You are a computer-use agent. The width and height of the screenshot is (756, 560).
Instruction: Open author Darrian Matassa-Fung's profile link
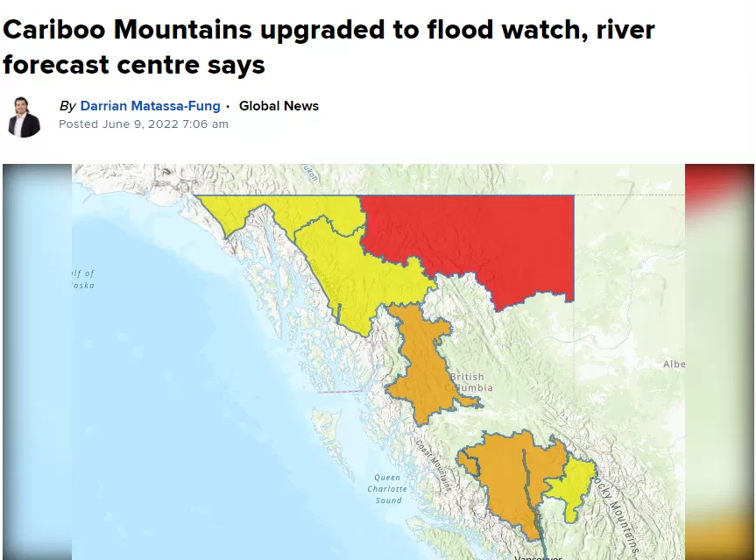point(150,106)
